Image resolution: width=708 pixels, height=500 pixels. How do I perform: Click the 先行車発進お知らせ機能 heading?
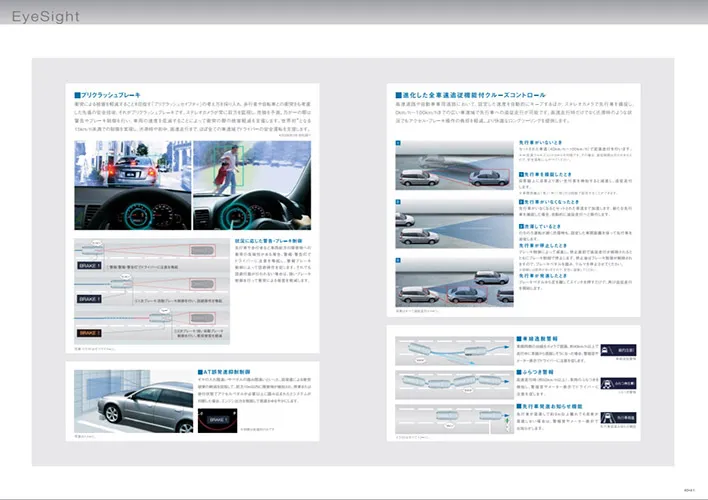coord(553,407)
